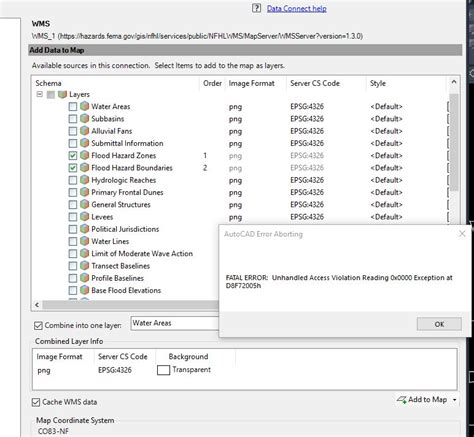
Task: Click the Transparent background color swatch
Action: point(163,370)
